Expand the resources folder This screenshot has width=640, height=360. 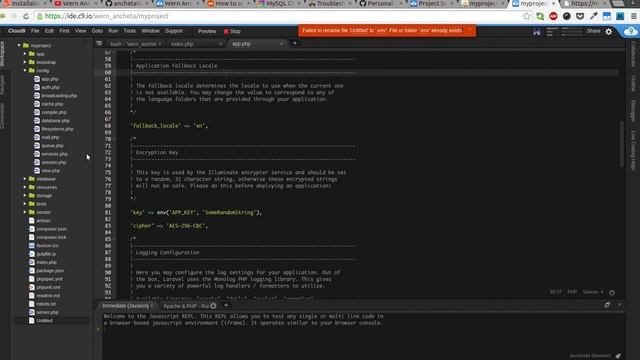coord(25,187)
